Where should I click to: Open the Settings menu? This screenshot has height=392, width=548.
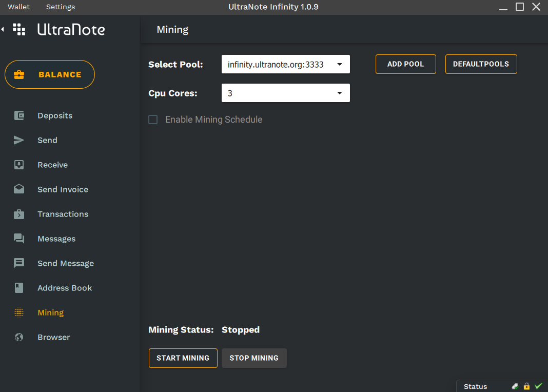[61, 7]
